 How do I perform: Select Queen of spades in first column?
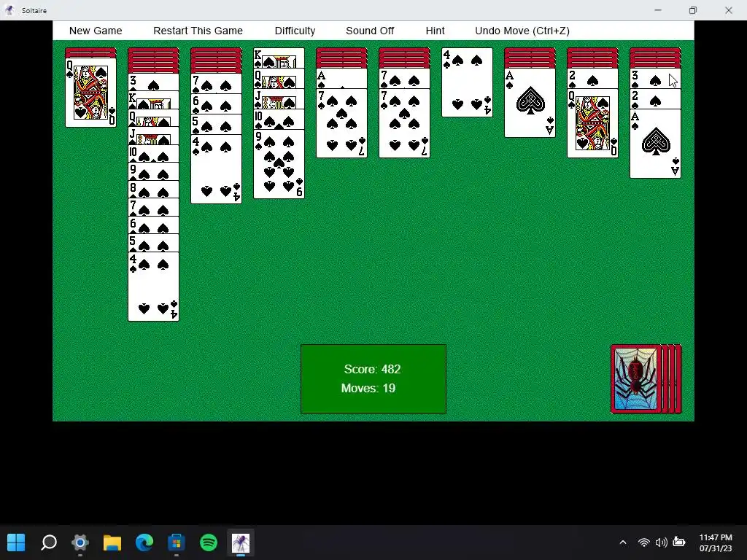90,93
